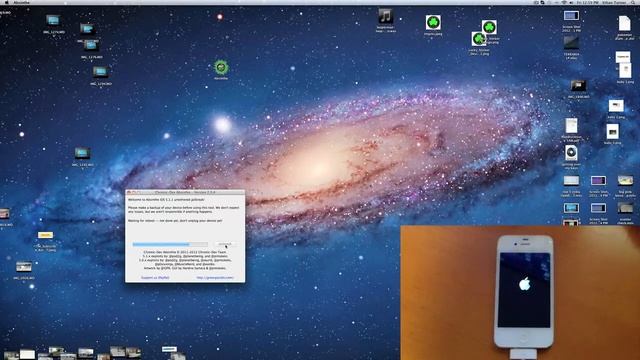Image resolution: width=640 pixels, height=360 pixels.
Task: Select the music note audio file icon
Action: pyautogui.click(x=385, y=16)
